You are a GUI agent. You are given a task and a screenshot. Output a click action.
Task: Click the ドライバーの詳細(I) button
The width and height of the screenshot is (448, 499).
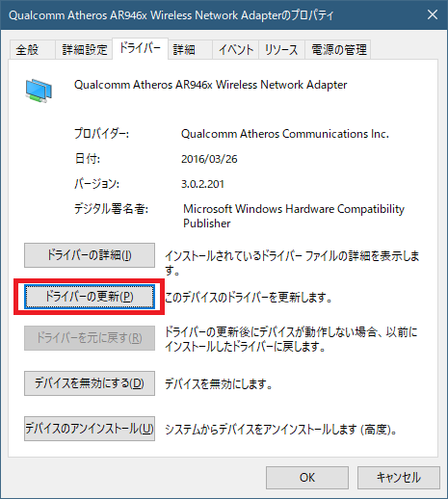[x=90, y=255]
